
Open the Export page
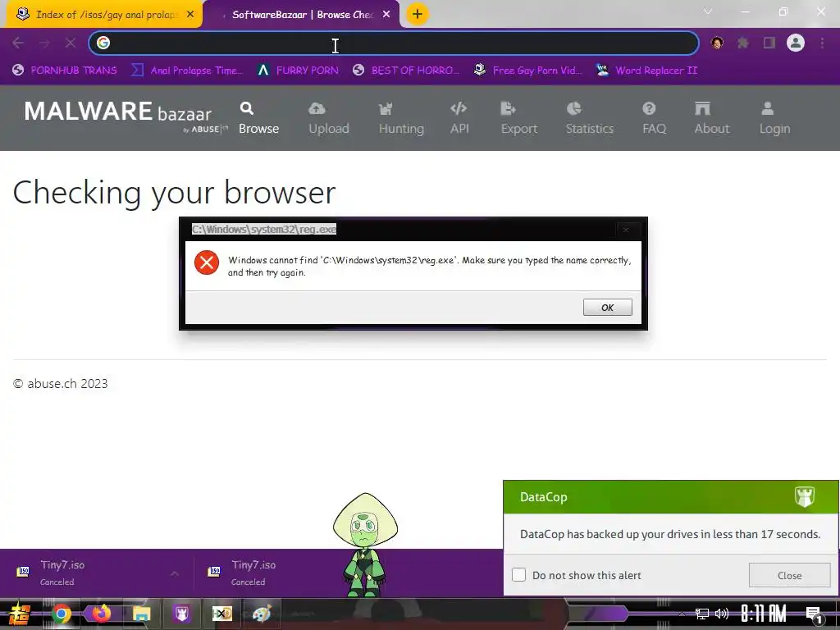point(518,118)
